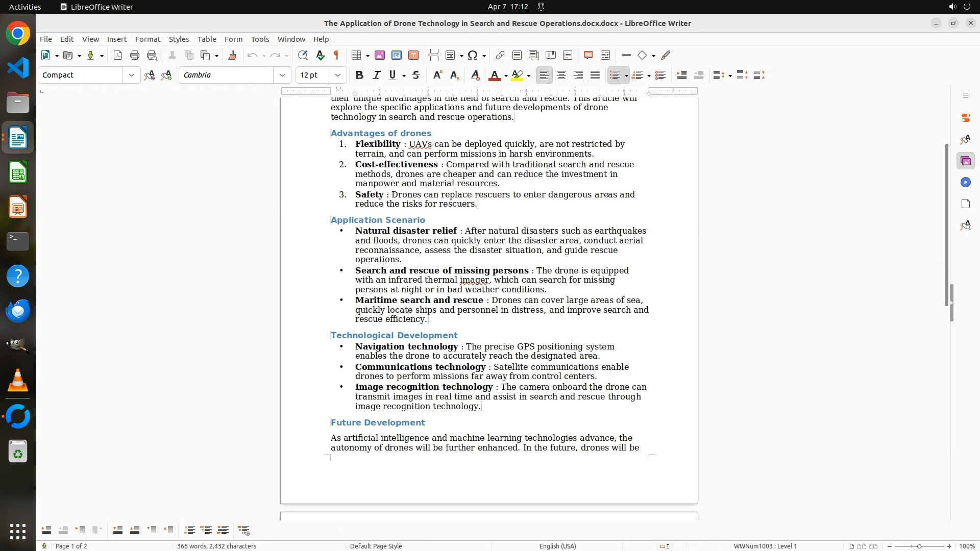Expand the Paragraph Style dropdown
980x551 pixels.
click(x=132, y=76)
